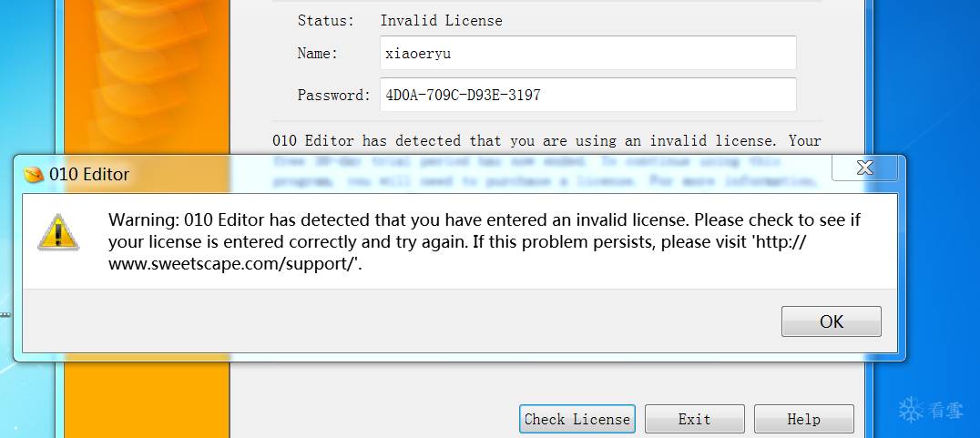Open Help from the license window
Image resolution: width=980 pixels, height=438 pixels.
[803, 419]
